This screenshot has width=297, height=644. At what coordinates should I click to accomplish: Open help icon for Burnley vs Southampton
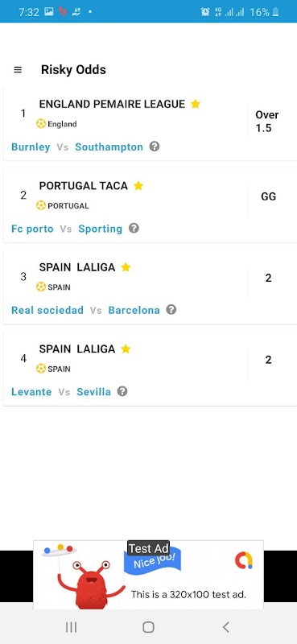tap(155, 147)
